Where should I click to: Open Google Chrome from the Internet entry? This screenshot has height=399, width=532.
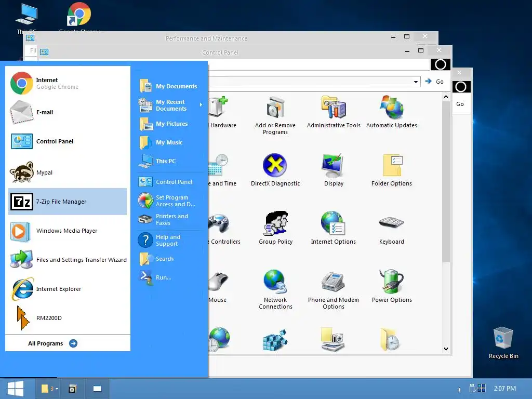(x=68, y=83)
